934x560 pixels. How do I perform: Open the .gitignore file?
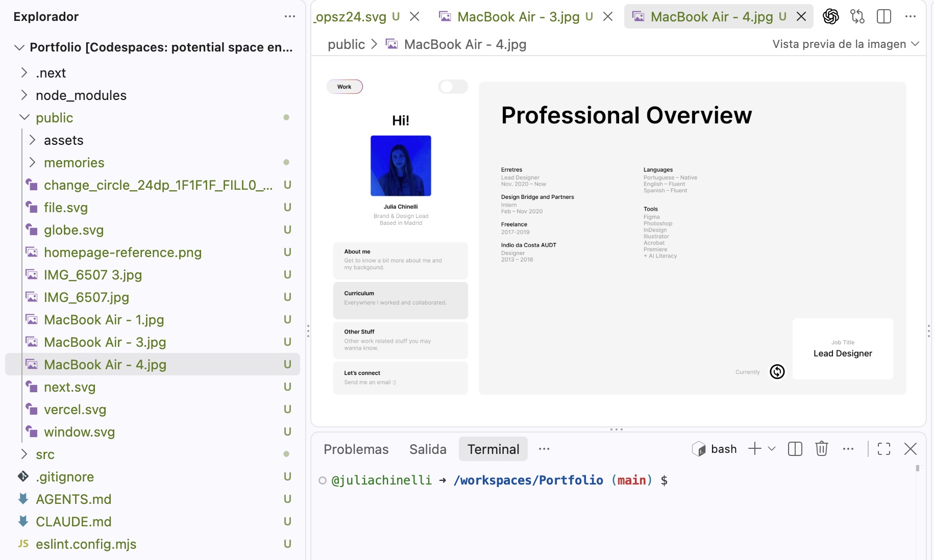[x=153, y=477]
